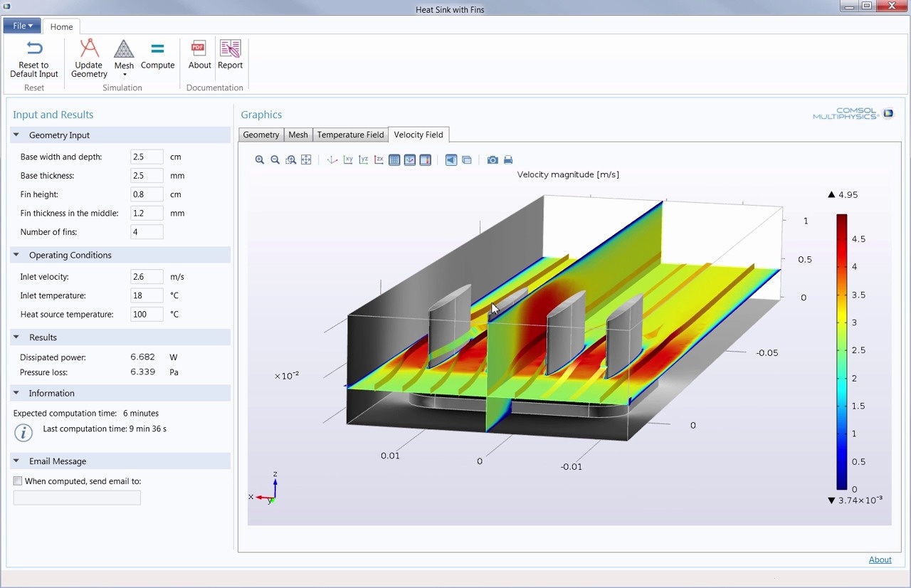Take an image snapshot with camera icon

pos(493,160)
